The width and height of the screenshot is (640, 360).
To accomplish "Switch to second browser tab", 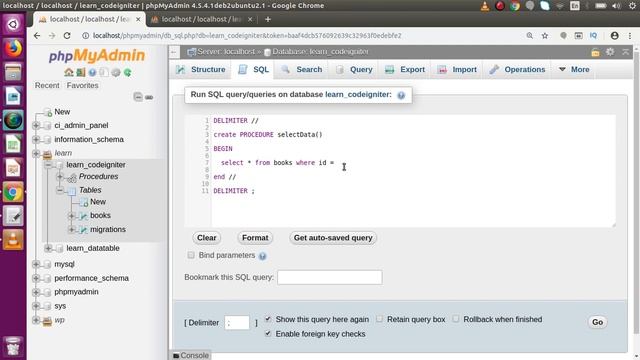I will (202, 19).
